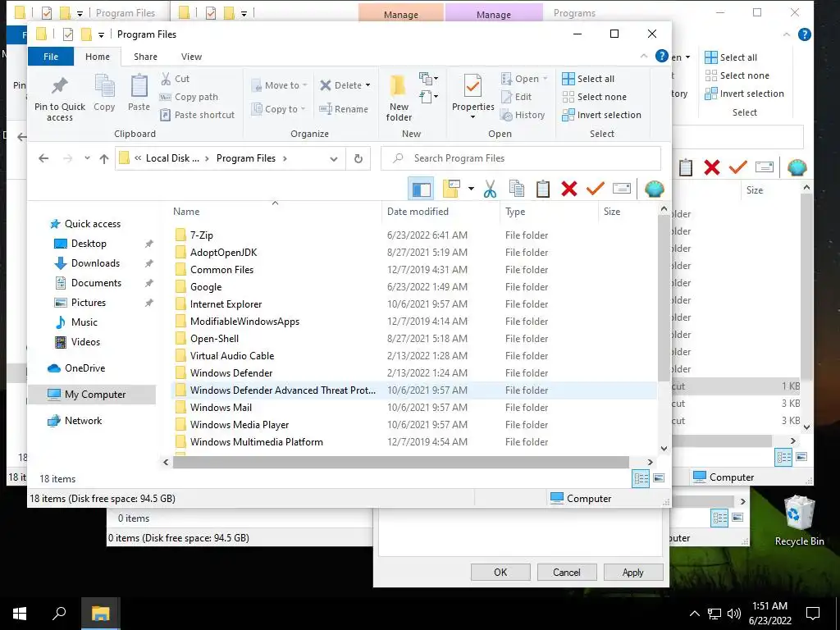Screen dimensions: 840x630
Task: Click the purple Manage tab in the background window
Action: 493,14
